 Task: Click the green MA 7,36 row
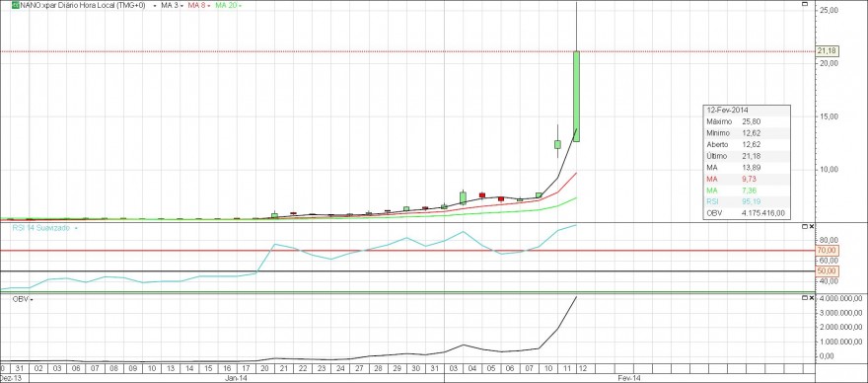click(747, 191)
